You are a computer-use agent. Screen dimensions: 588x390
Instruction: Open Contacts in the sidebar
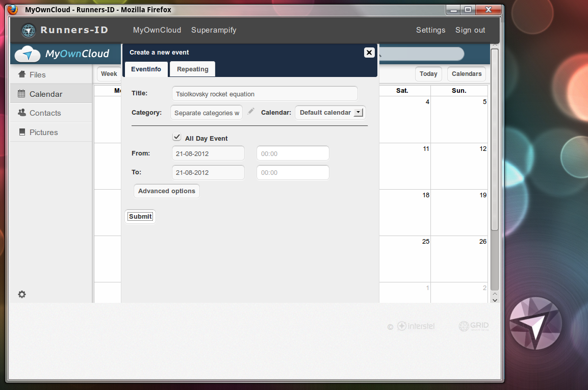tap(51, 113)
